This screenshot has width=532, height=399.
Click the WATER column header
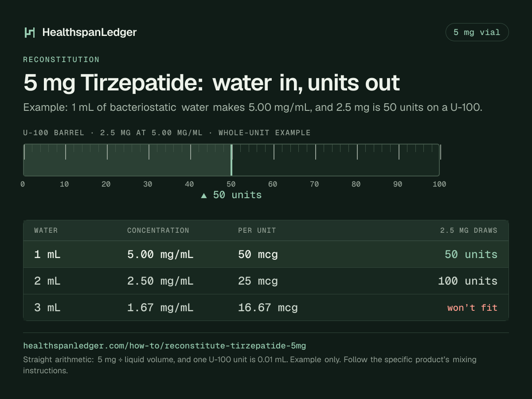click(x=46, y=231)
